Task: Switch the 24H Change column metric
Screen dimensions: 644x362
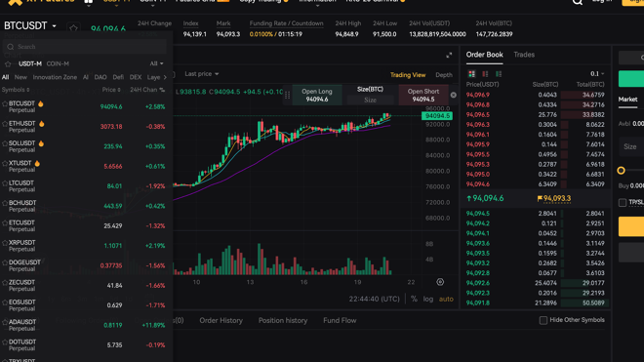Action: [162, 90]
